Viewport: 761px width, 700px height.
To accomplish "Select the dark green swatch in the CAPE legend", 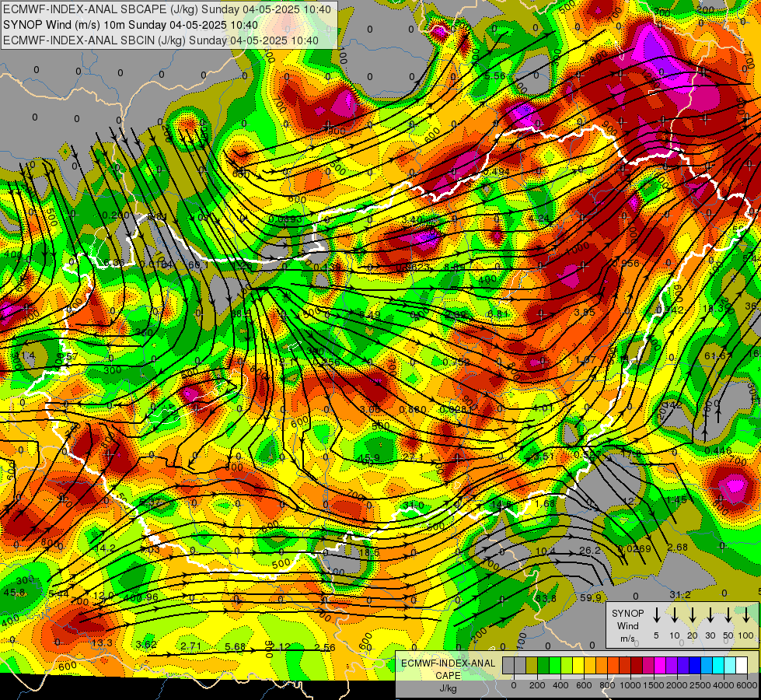I will point(543,666).
